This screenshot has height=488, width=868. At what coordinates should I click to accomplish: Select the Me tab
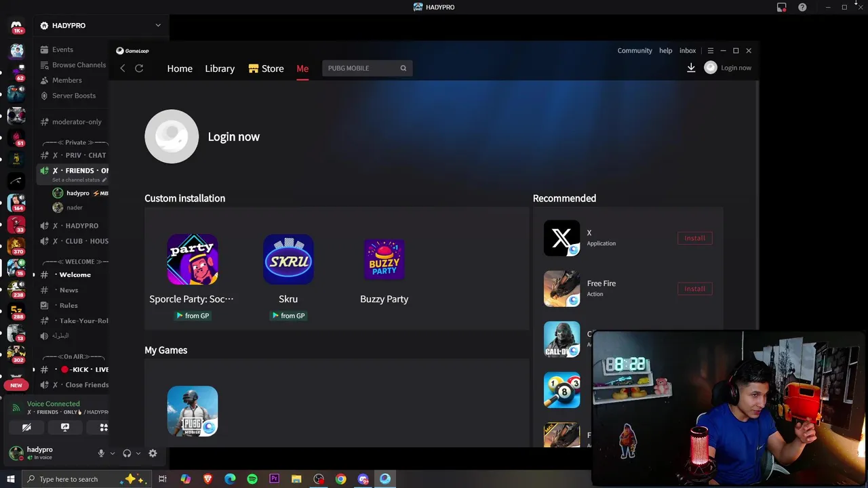point(302,68)
